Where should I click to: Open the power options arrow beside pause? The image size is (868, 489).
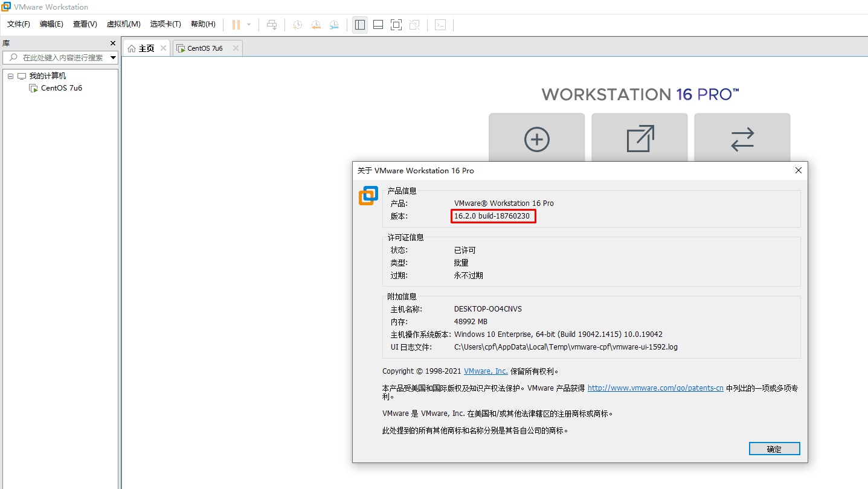[x=249, y=25]
